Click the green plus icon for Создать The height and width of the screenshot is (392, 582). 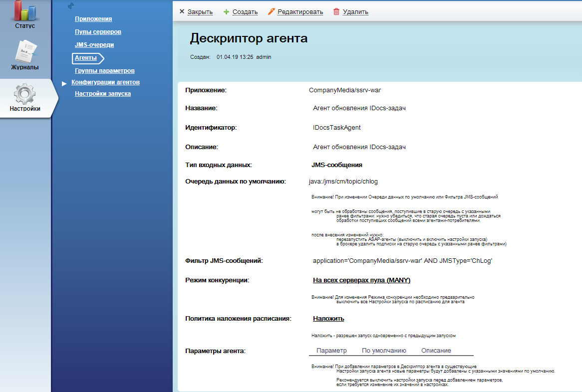(227, 12)
